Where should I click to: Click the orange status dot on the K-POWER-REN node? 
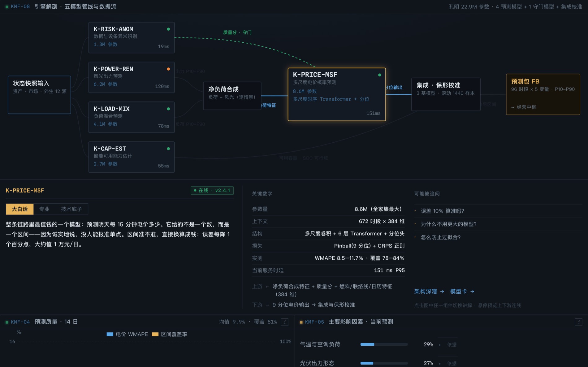168,69
